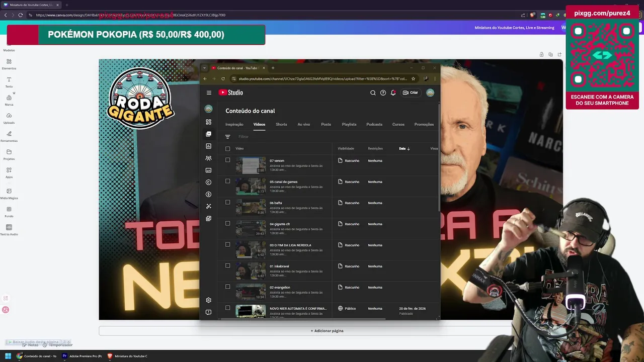Select checkbox for 04 gigante clt

[227, 223]
